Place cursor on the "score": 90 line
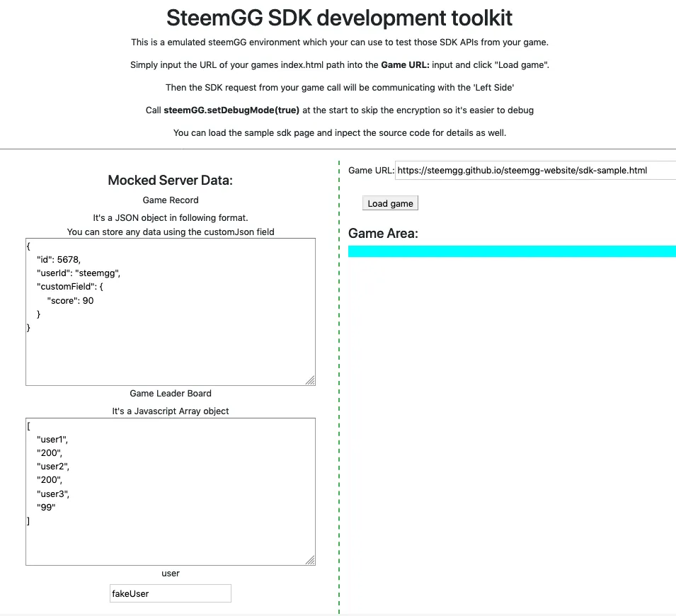The height and width of the screenshot is (616, 676). tap(70, 301)
